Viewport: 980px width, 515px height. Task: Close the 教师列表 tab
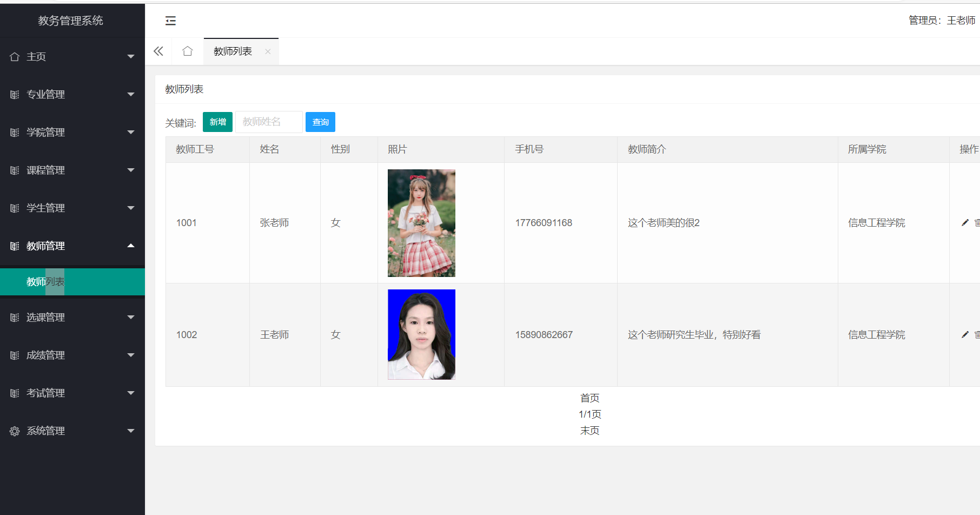268,51
